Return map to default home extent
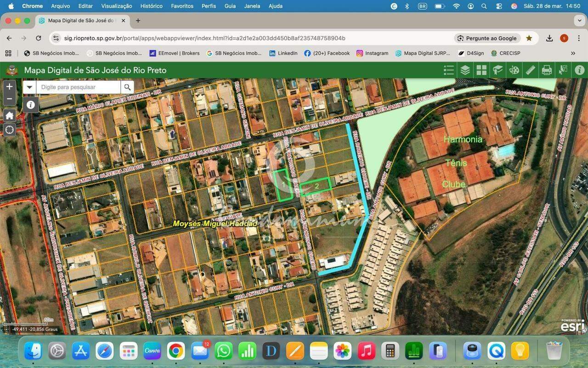This screenshot has height=368, width=588. point(10,115)
